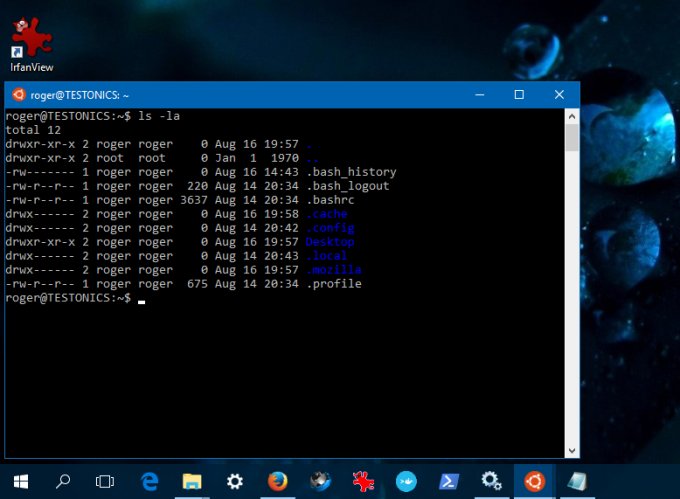Open Task View from the taskbar

105,481
